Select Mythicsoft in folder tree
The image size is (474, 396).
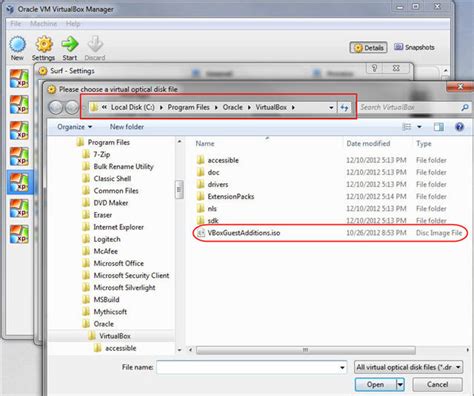tap(110, 312)
